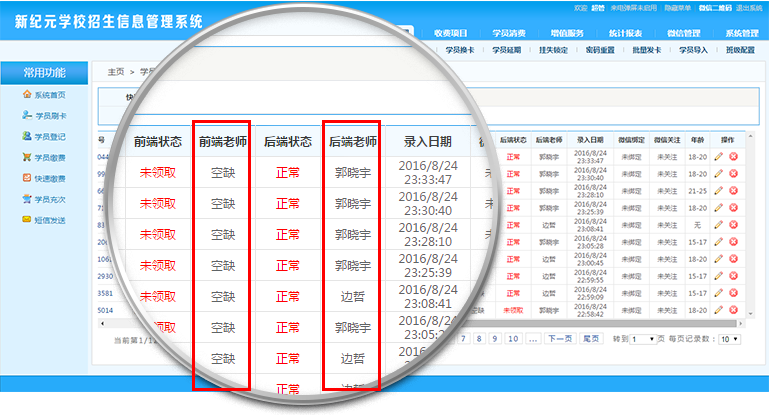Open the 转到 page number dropdown
Image resolution: width=770 pixels, height=415 pixels.
[x=644, y=339]
